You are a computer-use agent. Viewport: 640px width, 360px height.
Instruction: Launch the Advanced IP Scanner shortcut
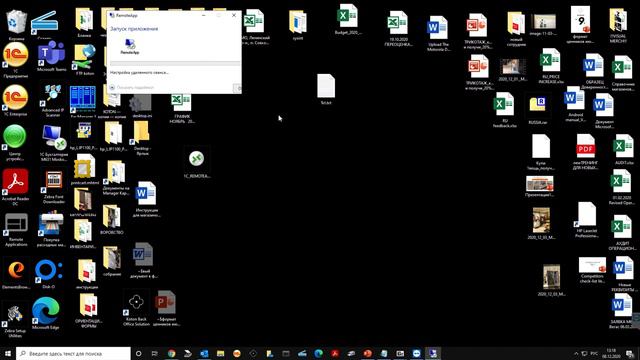pyautogui.click(x=53, y=99)
